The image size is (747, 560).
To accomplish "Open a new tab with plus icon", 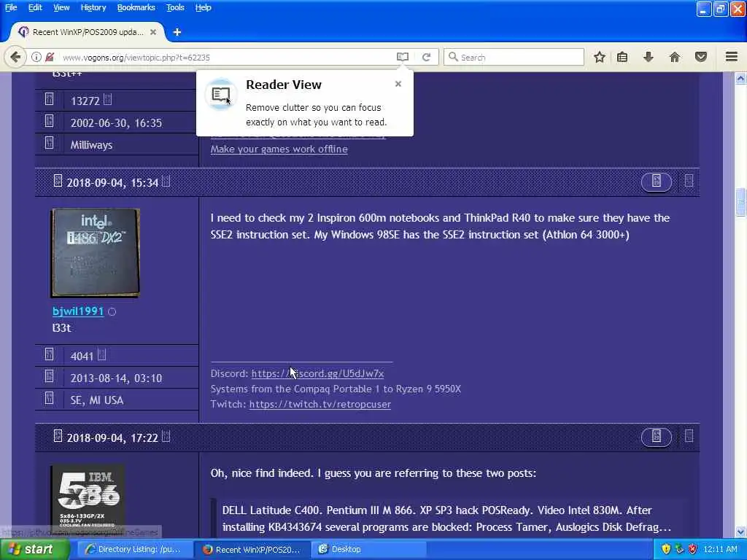I will [177, 32].
